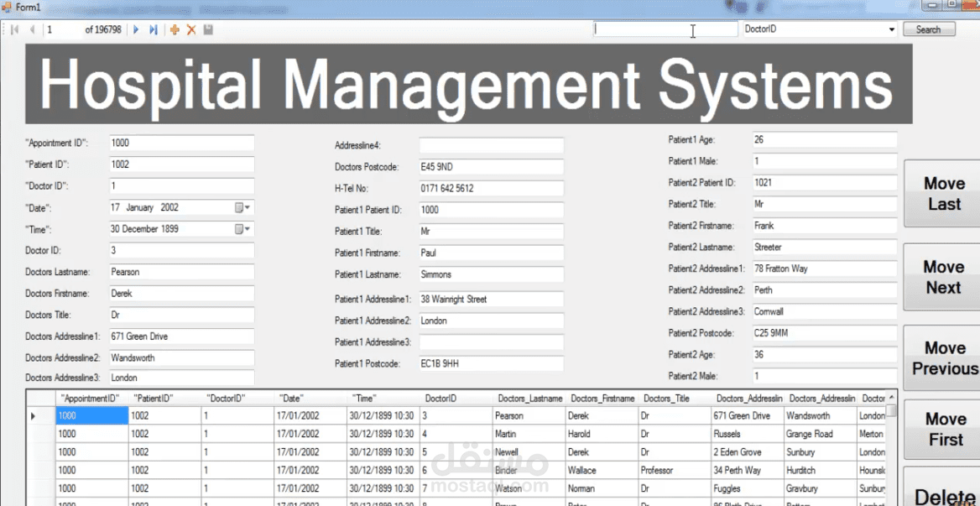980x506 pixels.
Task: Click Patient1 Lastname field Simmons
Action: click(x=491, y=275)
